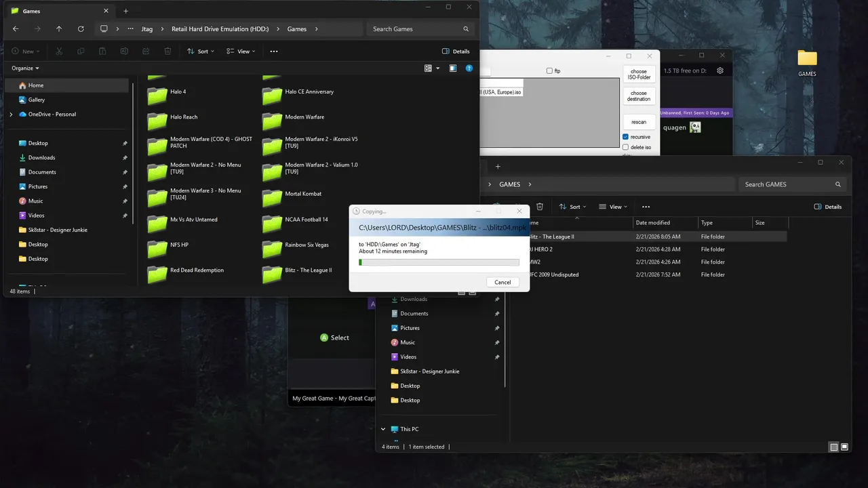Click the PC monitor icon in Games address bar
Image resolution: width=868 pixels, height=488 pixels.
(104, 29)
